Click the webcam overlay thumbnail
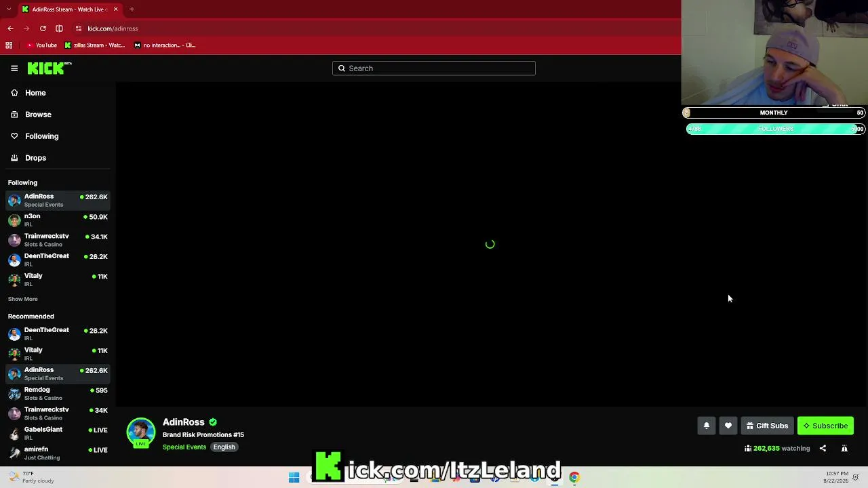This screenshot has width=868, height=488. click(x=774, y=53)
